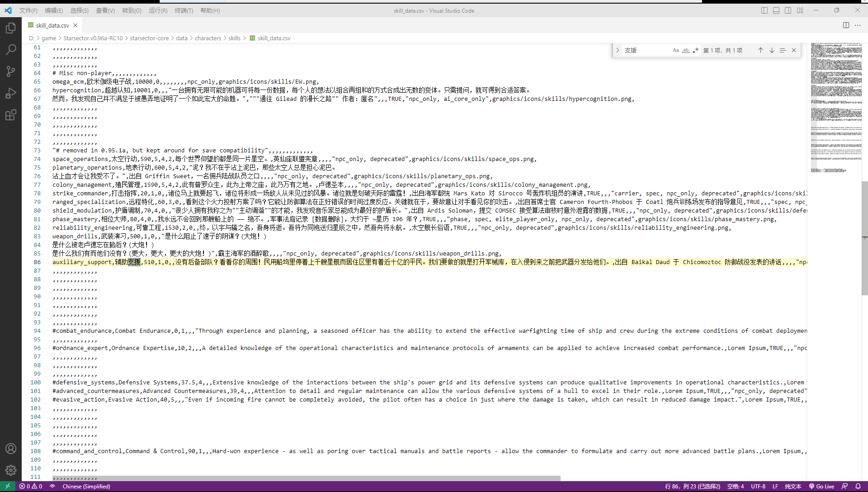Viewport: 868px width, 492px height.
Task: Open the Extensions view
Action: click(11, 115)
